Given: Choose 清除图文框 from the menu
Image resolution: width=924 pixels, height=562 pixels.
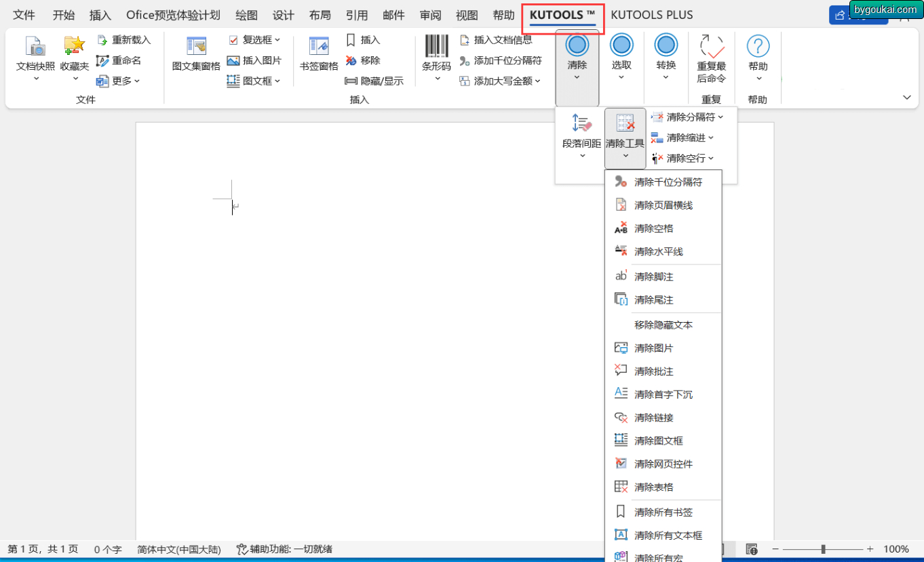Looking at the screenshot, I should [663, 441].
